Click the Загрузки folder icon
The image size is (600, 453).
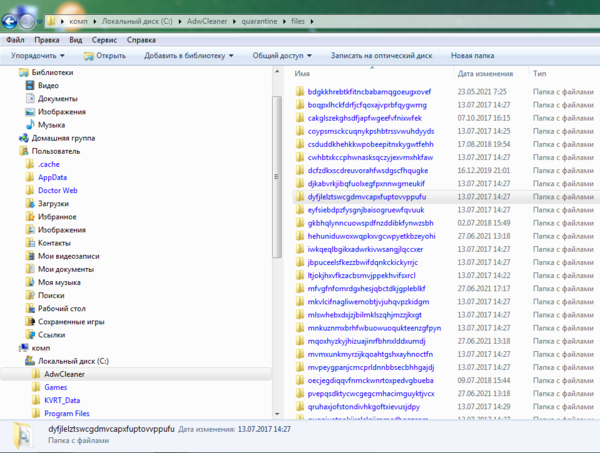coord(30,204)
